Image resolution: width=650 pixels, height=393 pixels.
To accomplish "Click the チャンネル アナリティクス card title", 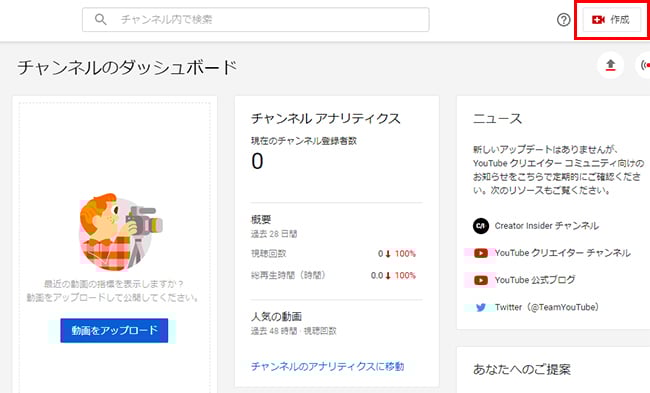I will click(326, 119).
